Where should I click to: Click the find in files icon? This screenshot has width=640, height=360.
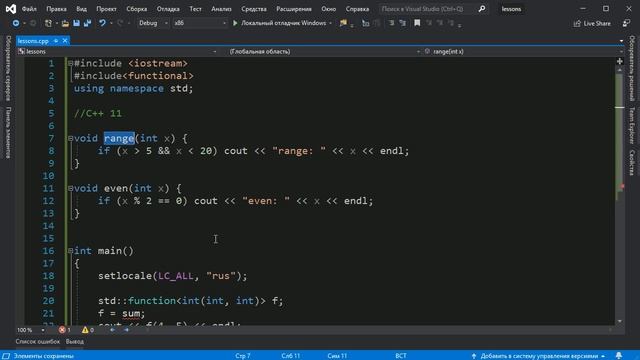point(343,23)
